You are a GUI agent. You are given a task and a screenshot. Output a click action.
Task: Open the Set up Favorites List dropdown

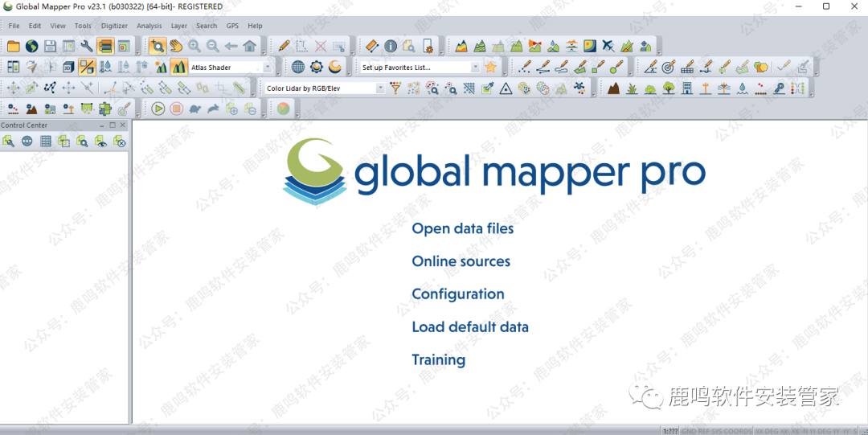pos(475,68)
